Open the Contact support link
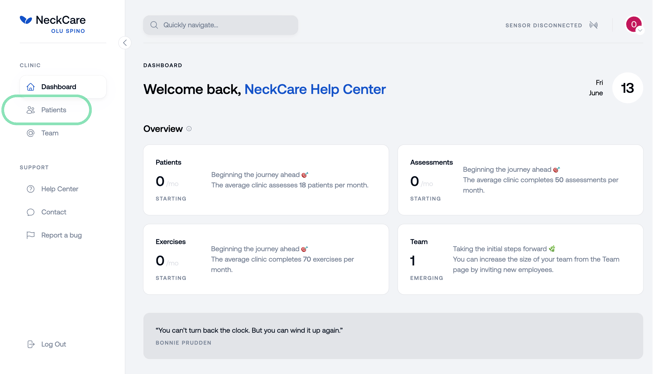Image resolution: width=655 pixels, height=374 pixels. pos(53,212)
